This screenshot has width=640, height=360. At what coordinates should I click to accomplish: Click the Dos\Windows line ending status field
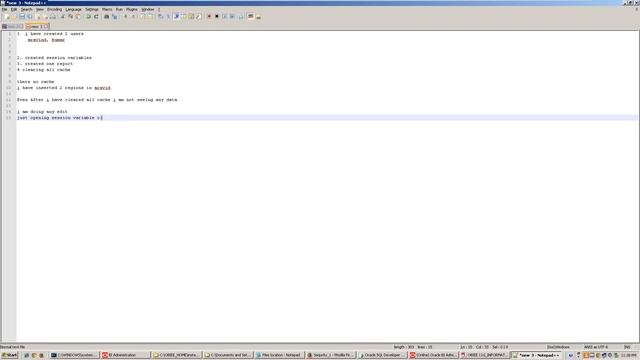pos(558,347)
